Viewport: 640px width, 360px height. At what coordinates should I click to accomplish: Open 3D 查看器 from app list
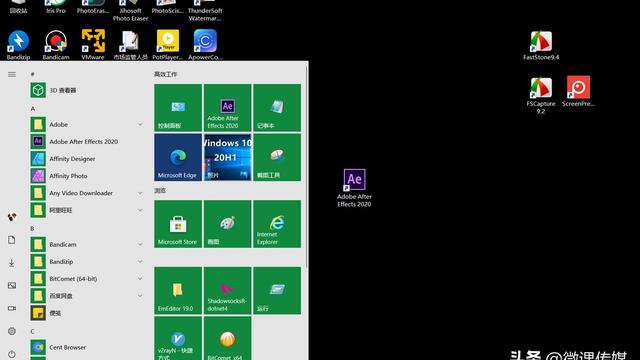click(87, 90)
